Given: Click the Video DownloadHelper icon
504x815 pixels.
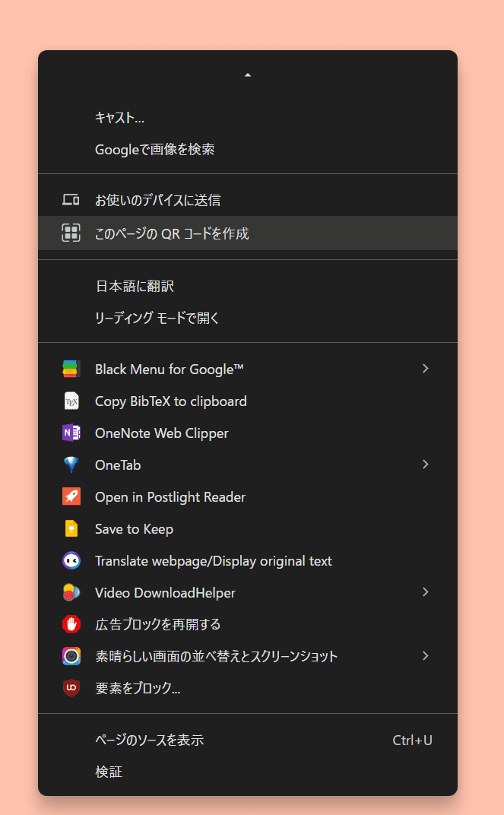Looking at the screenshot, I should [x=71, y=592].
